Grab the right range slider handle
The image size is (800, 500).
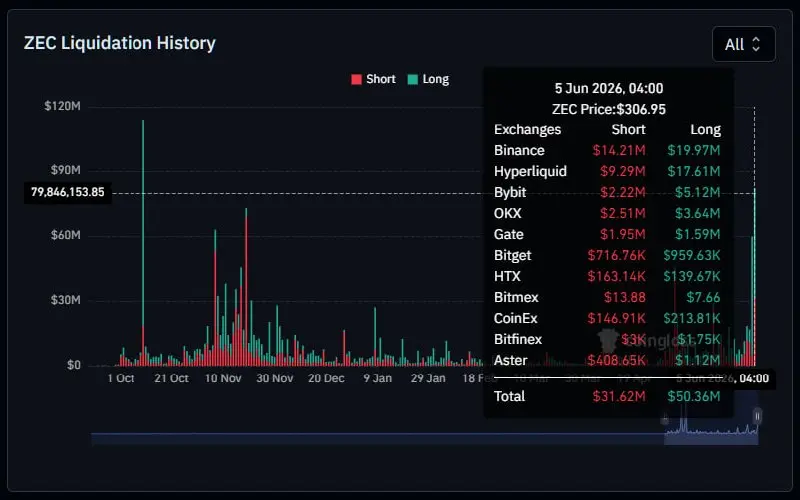tap(758, 416)
